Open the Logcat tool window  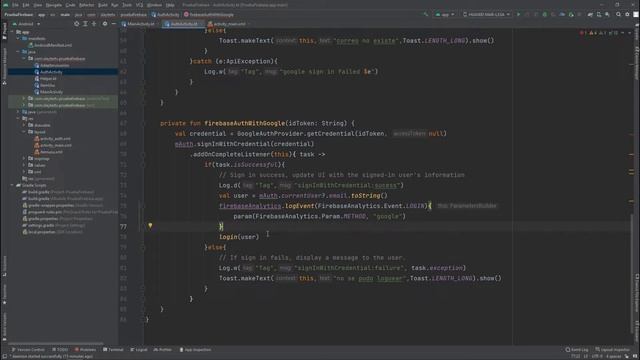[x=139, y=350]
